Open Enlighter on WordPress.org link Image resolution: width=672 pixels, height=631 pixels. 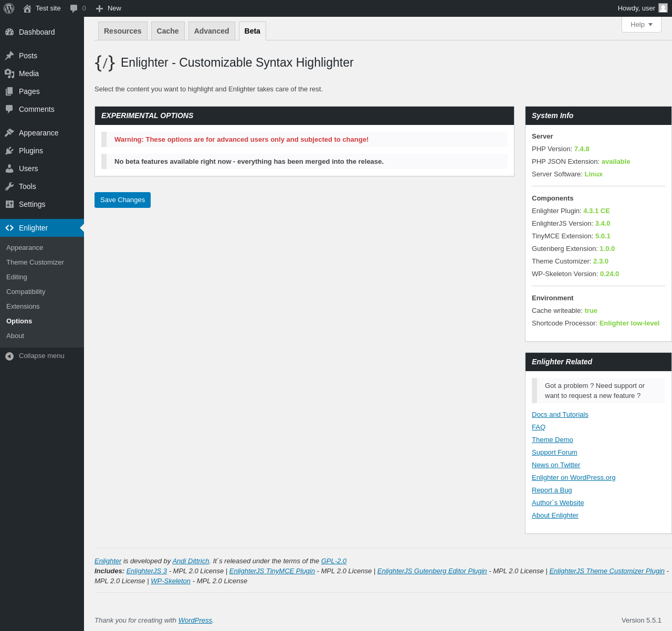[574, 478]
